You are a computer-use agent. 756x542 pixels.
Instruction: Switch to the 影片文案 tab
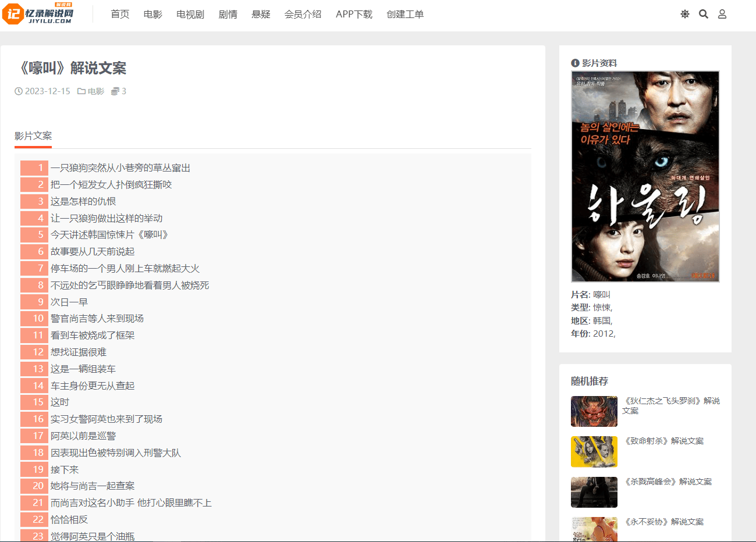coord(33,136)
